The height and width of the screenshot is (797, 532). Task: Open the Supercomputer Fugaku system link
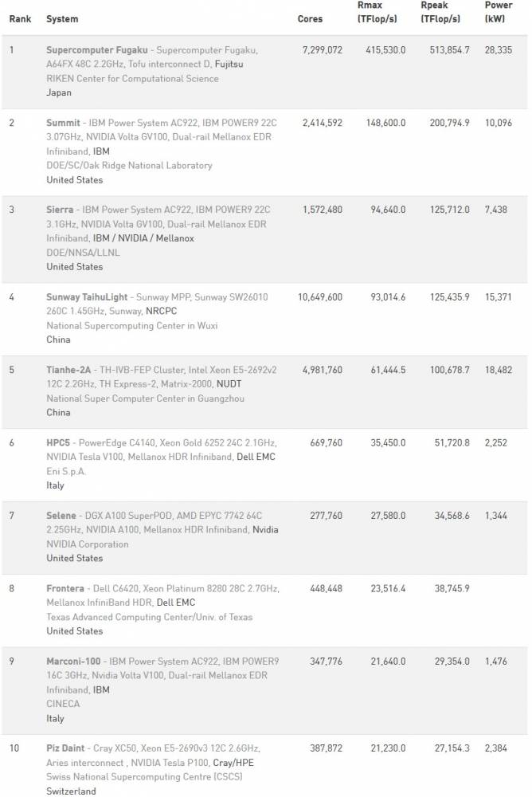[x=96, y=49]
